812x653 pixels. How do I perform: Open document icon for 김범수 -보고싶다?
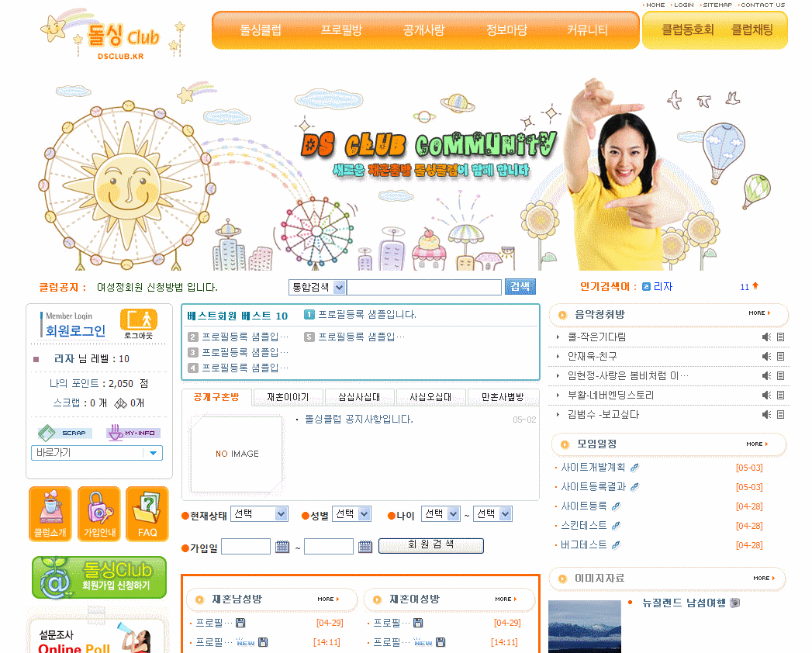(x=780, y=414)
